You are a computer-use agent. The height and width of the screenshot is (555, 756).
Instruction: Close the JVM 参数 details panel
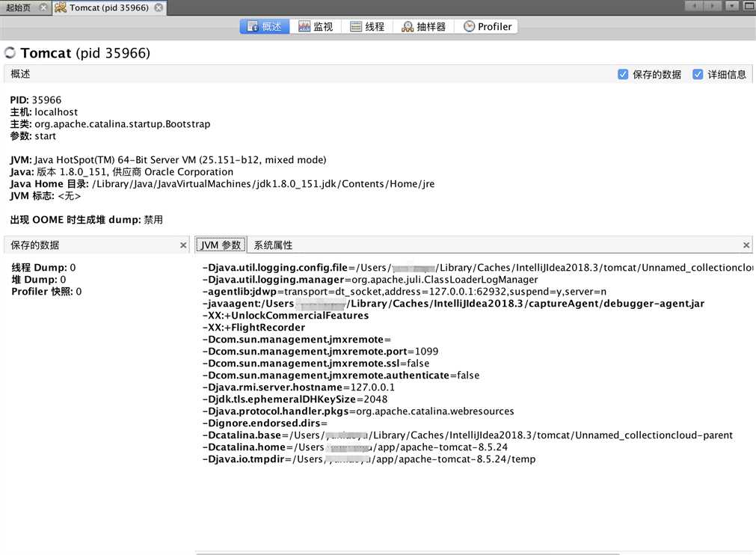[746, 245]
